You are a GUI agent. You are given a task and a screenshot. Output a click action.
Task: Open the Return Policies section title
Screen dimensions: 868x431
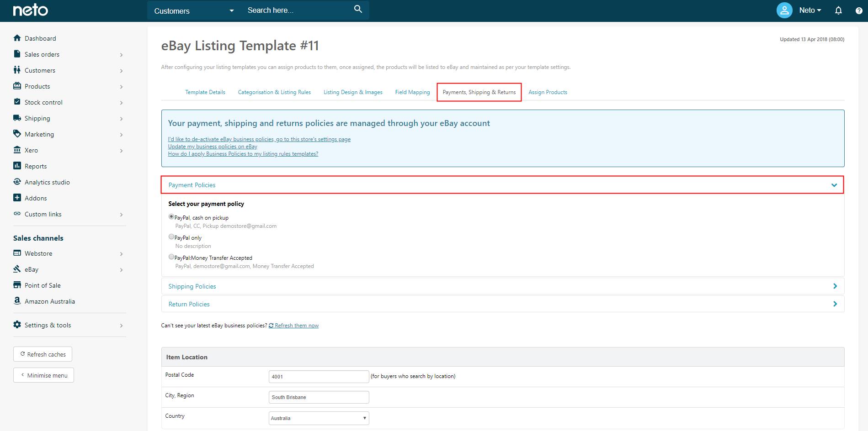coord(189,304)
